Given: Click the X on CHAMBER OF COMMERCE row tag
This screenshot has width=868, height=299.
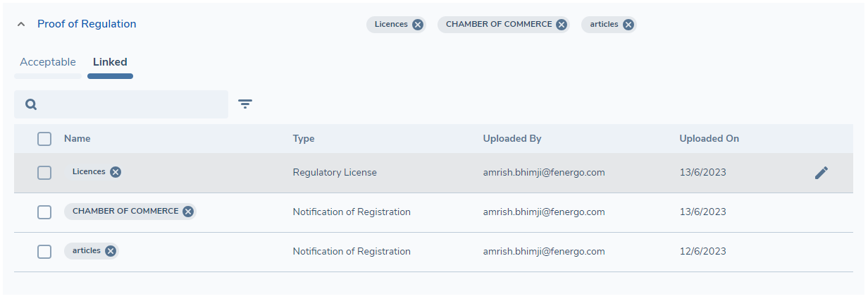Looking at the screenshot, I should click(x=188, y=212).
